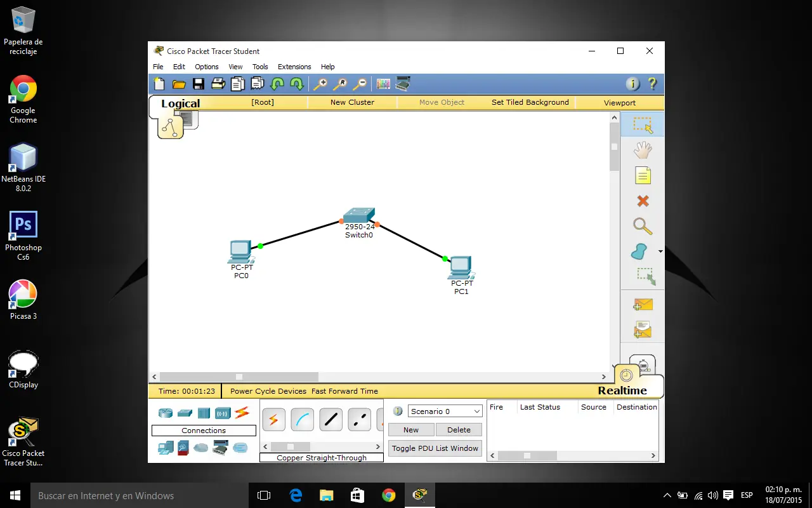Open the Scenario 0 dropdown

click(x=445, y=411)
